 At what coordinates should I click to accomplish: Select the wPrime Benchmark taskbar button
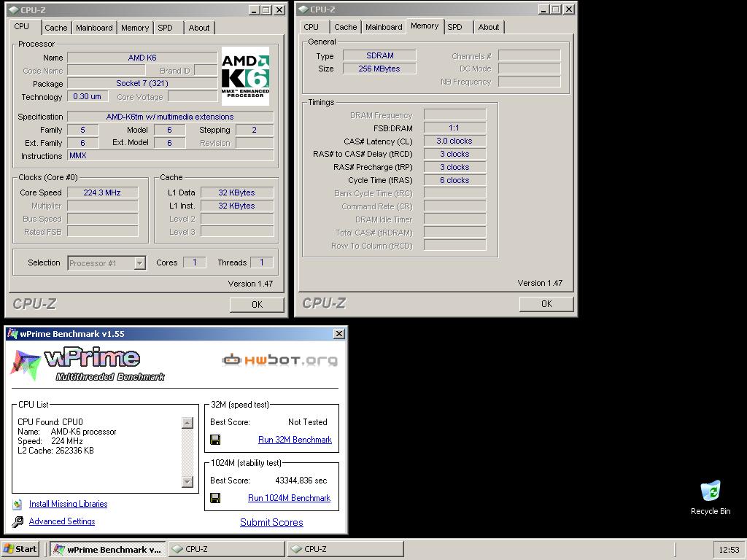click(108, 549)
